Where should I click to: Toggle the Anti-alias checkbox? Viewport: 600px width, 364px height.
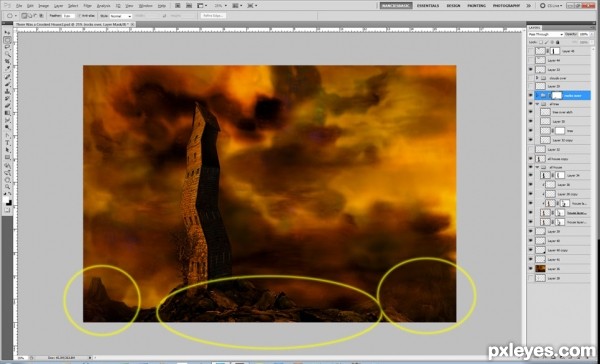tap(80, 16)
